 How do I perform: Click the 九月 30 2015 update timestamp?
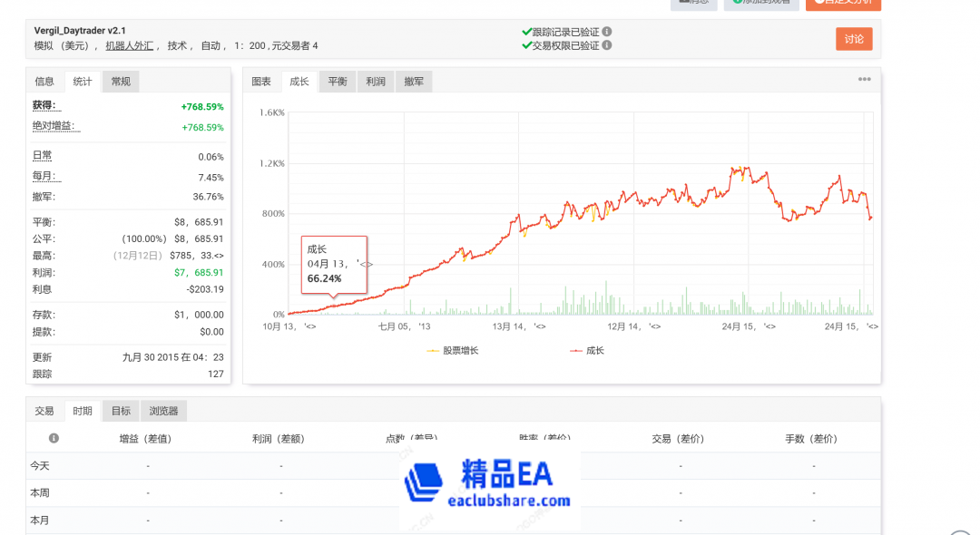173,357
